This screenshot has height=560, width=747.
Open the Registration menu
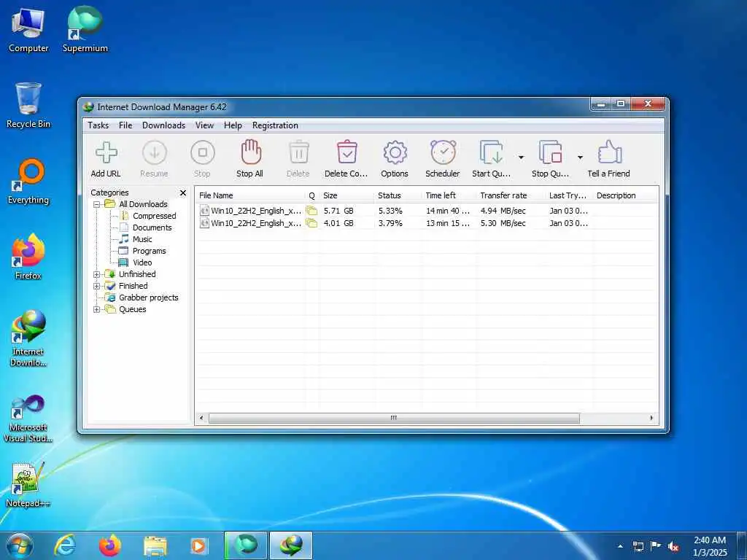[275, 125]
